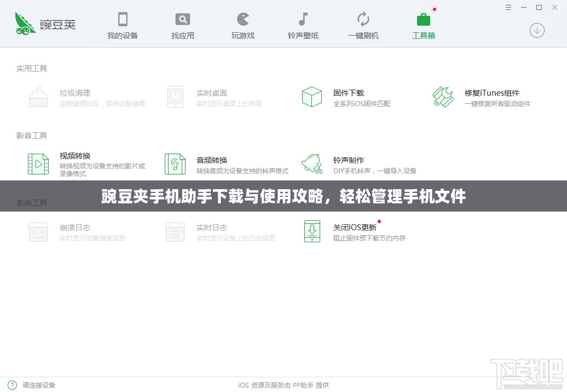
Task: Open 固件下载 firmware tool
Action: pos(349,93)
